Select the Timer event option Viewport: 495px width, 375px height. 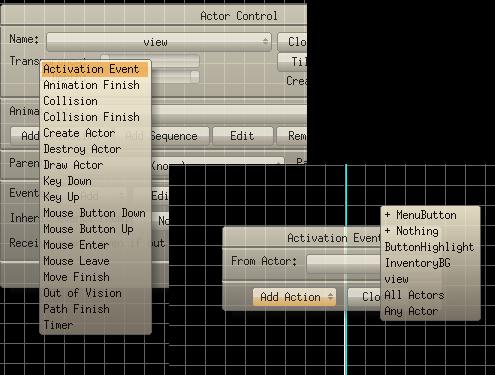pos(95,325)
